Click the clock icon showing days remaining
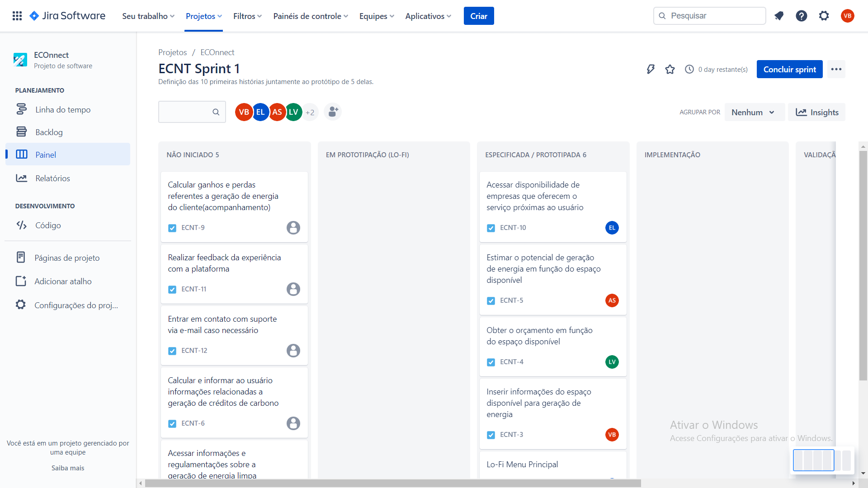The image size is (868, 488). (689, 69)
